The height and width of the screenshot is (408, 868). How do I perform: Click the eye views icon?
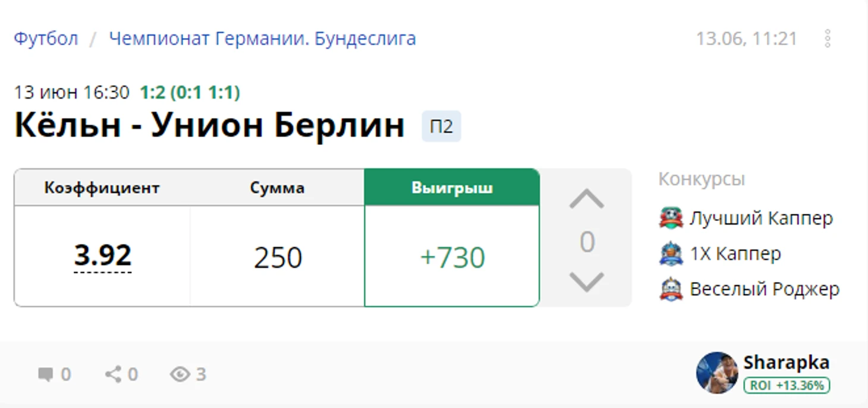[x=180, y=374]
